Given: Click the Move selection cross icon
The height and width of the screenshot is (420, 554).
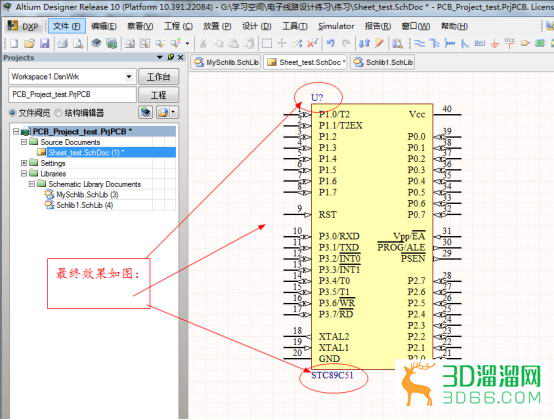Looking at the screenshot, I should pos(282,43).
